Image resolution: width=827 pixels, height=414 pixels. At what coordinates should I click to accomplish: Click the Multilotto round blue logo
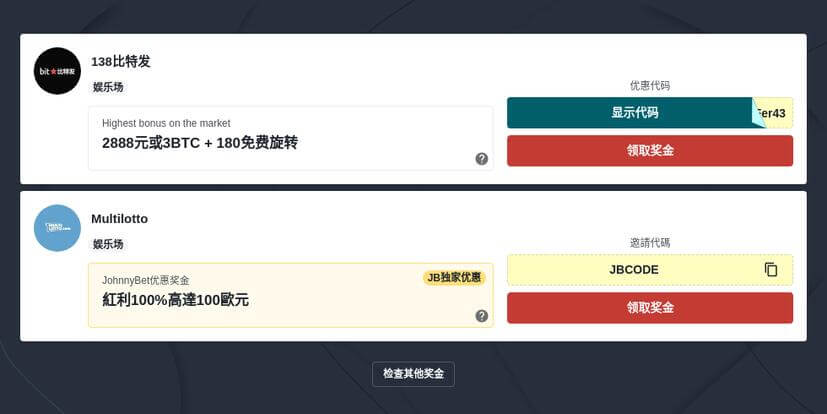coord(57,228)
